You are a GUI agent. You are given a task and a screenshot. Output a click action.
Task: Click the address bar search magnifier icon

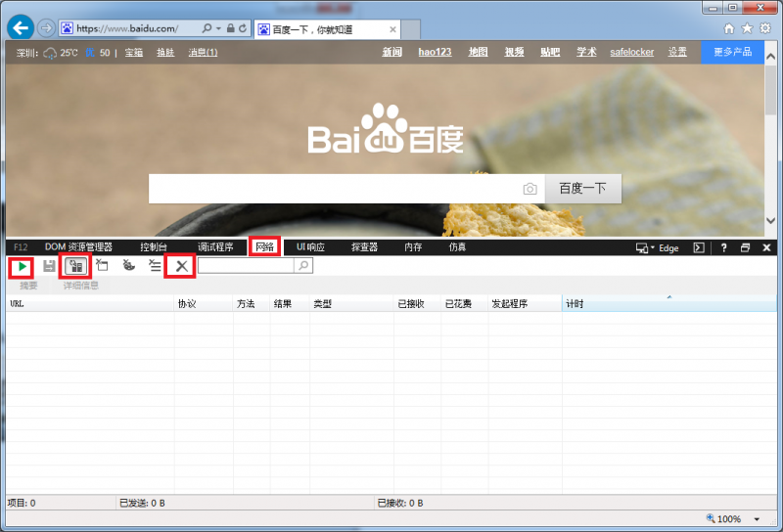(x=207, y=28)
